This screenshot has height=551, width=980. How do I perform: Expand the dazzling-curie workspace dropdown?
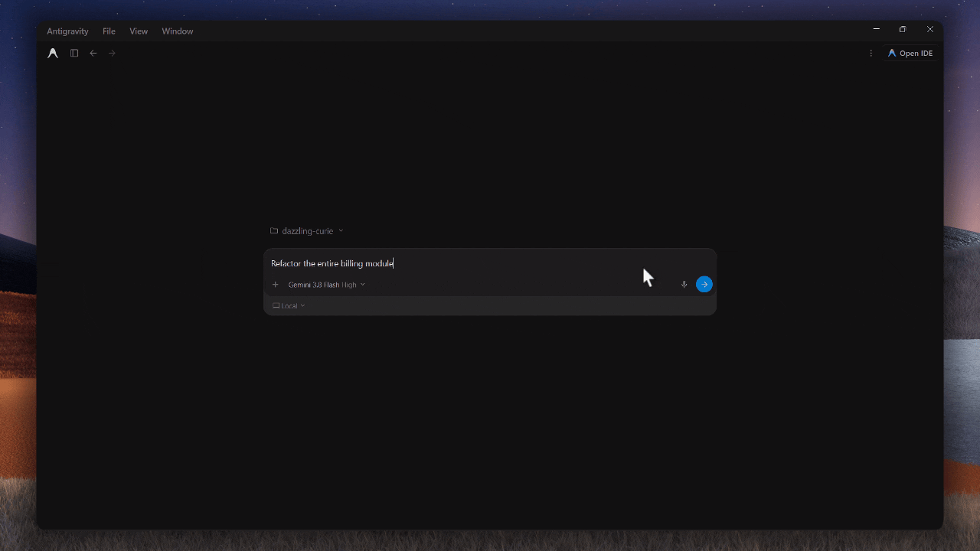click(x=307, y=231)
